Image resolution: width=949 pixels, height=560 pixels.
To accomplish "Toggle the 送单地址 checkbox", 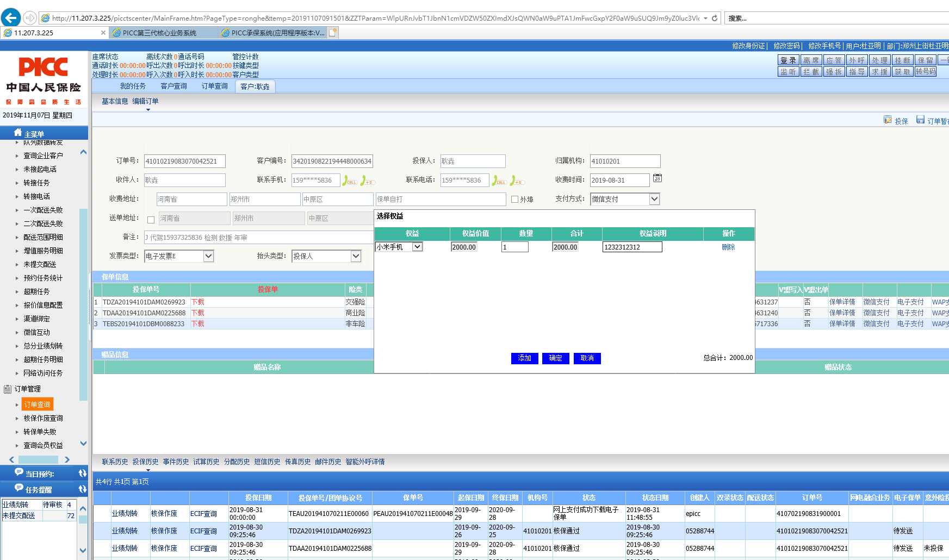I will coord(151,220).
